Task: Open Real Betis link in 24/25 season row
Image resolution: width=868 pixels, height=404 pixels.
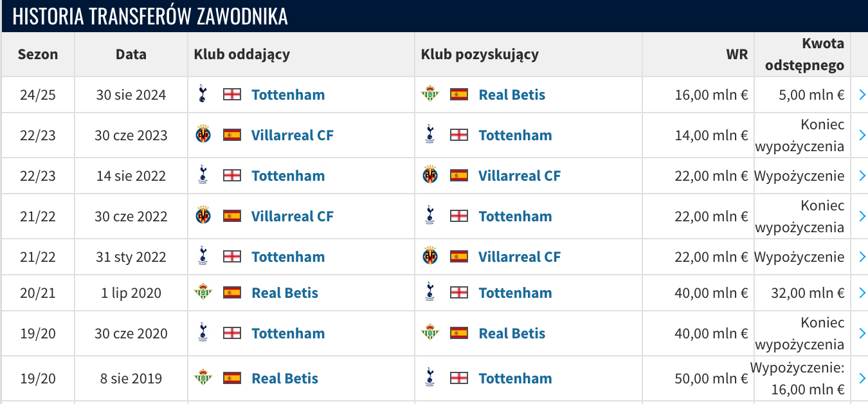Action: coord(512,95)
